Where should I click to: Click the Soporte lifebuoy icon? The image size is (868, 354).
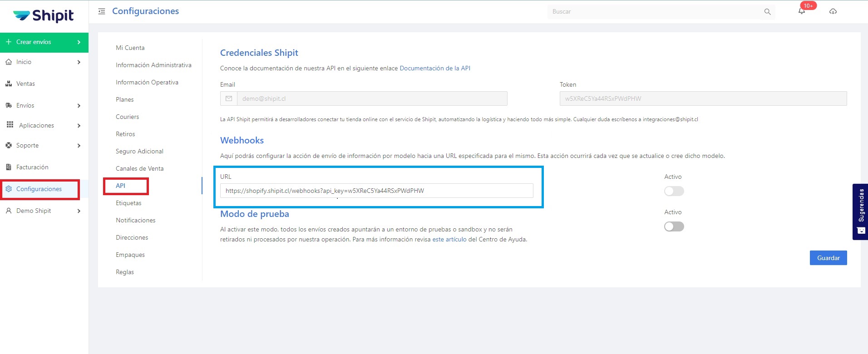pyautogui.click(x=9, y=145)
